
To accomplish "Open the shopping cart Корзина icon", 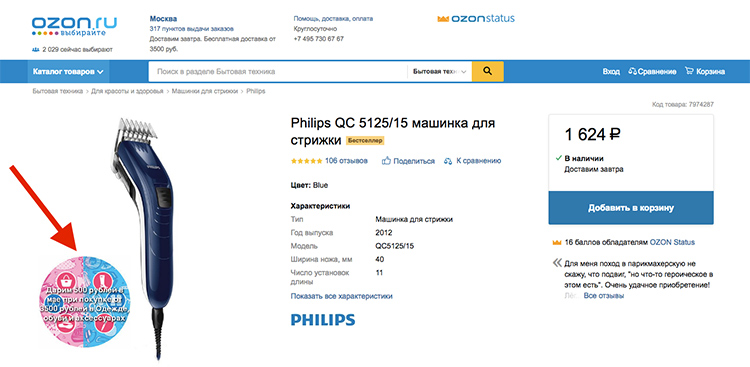I will (689, 71).
